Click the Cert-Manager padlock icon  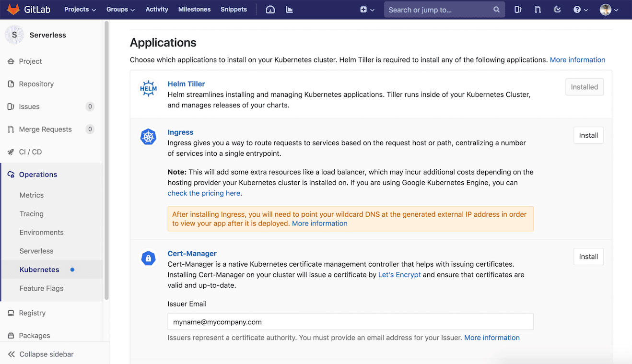(x=148, y=258)
